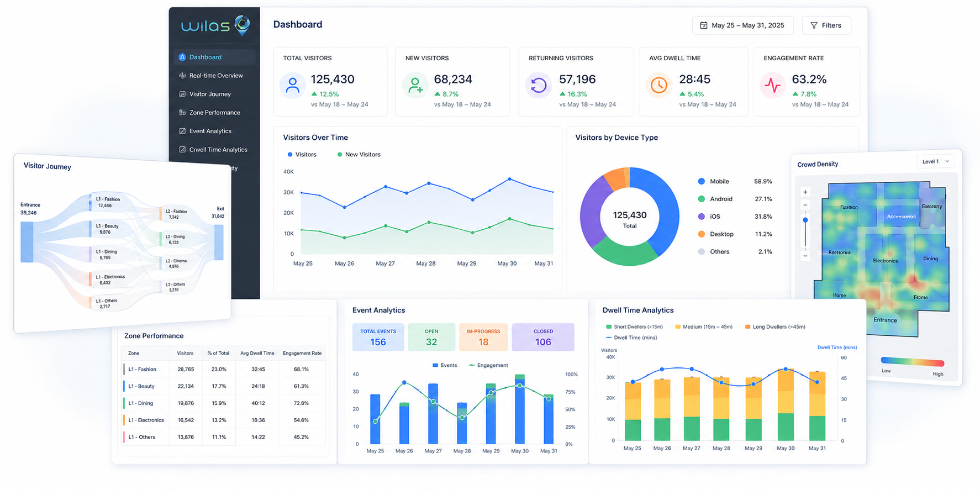Click the In-Progress 18 events tile
The height and width of the screenshot is (490, 980).
(483, 337)
